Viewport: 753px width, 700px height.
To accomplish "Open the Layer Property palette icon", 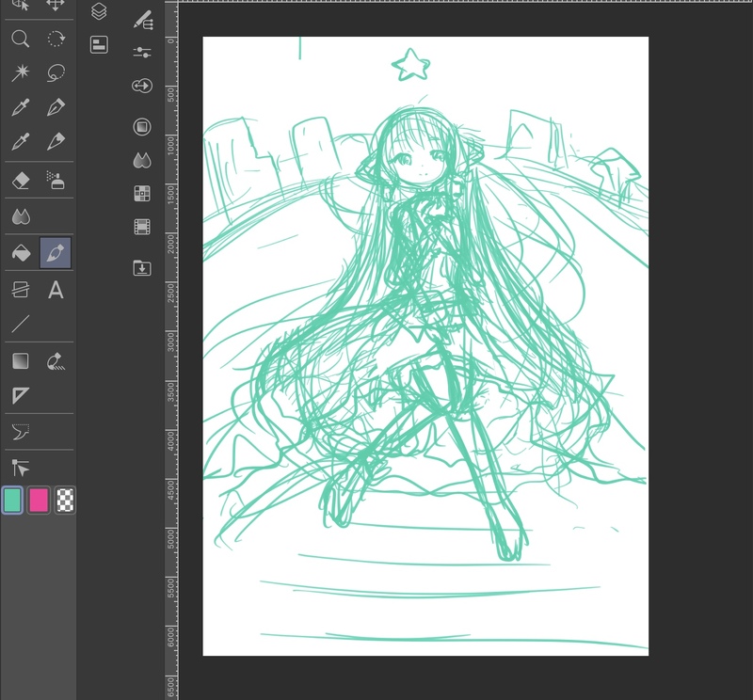I will click(99, 44).
